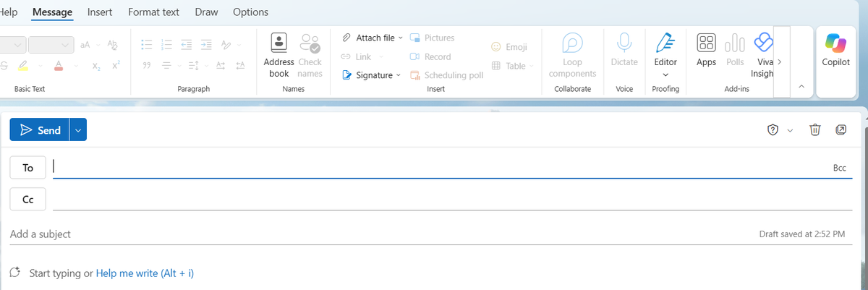Switch to the Message tab

click(x=53, y=12)
